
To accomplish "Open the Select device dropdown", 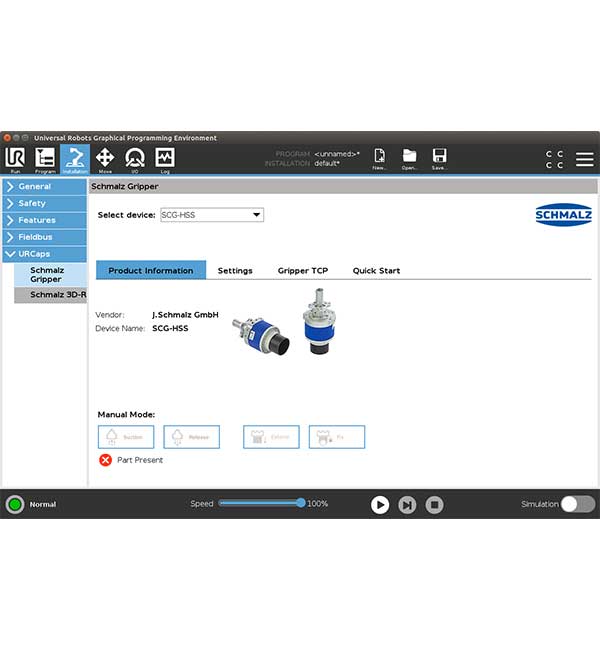I will point(212,215).
